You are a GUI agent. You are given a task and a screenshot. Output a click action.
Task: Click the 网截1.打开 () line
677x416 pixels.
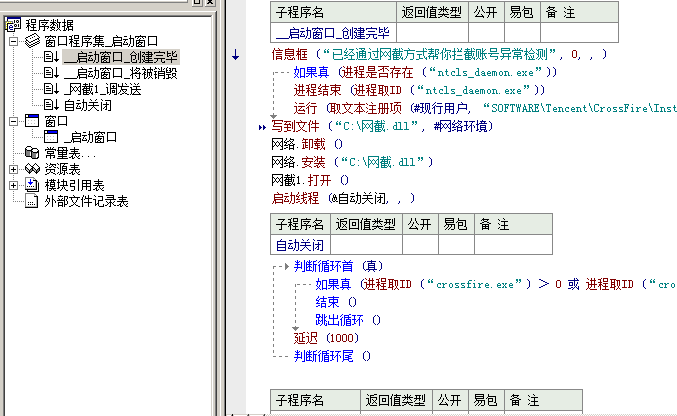(x=310, y=180)
